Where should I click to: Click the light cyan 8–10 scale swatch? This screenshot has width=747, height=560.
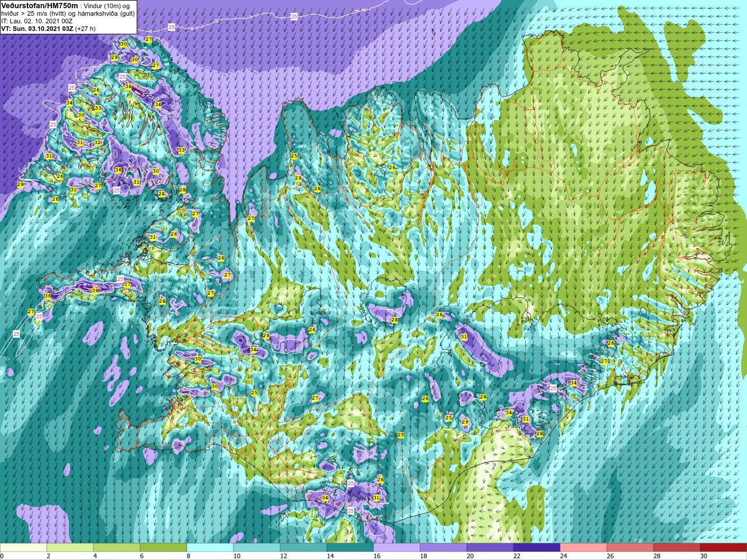click(210, 548)
